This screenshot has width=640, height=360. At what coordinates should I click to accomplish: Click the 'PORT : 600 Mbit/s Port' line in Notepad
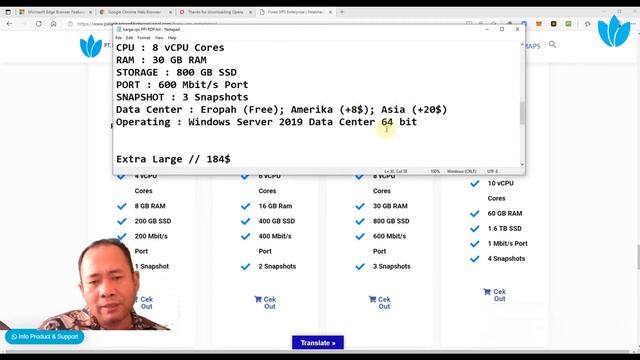182,84
